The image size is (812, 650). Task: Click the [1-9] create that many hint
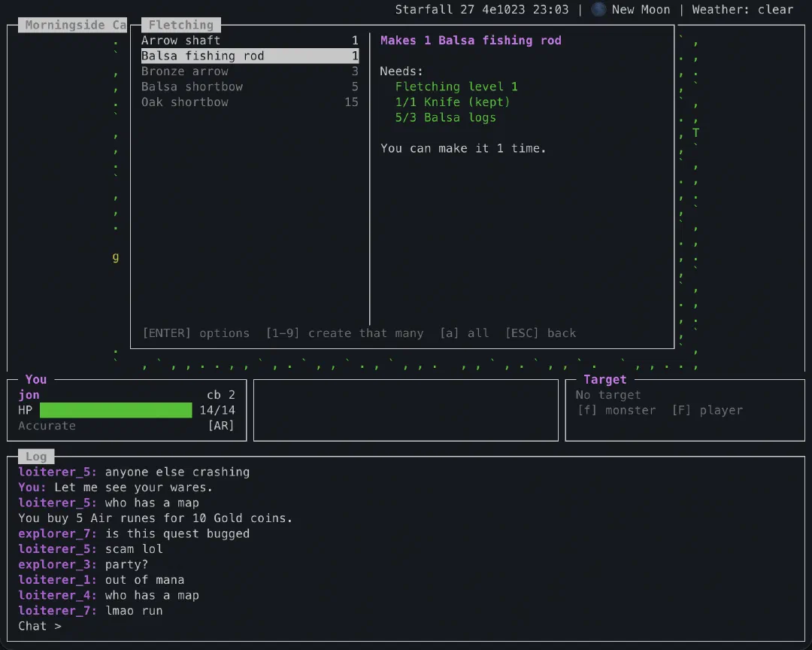click(x=344, y=333)
